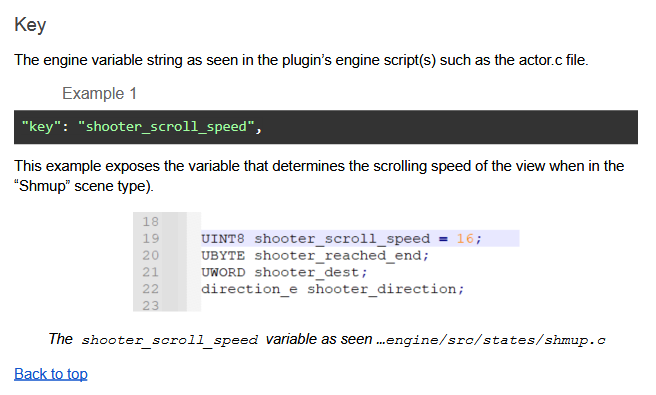The height and width of the screenshot is (395, 656).
Task: Click the shmup.c code screenshot image
Action: [326, 262]
